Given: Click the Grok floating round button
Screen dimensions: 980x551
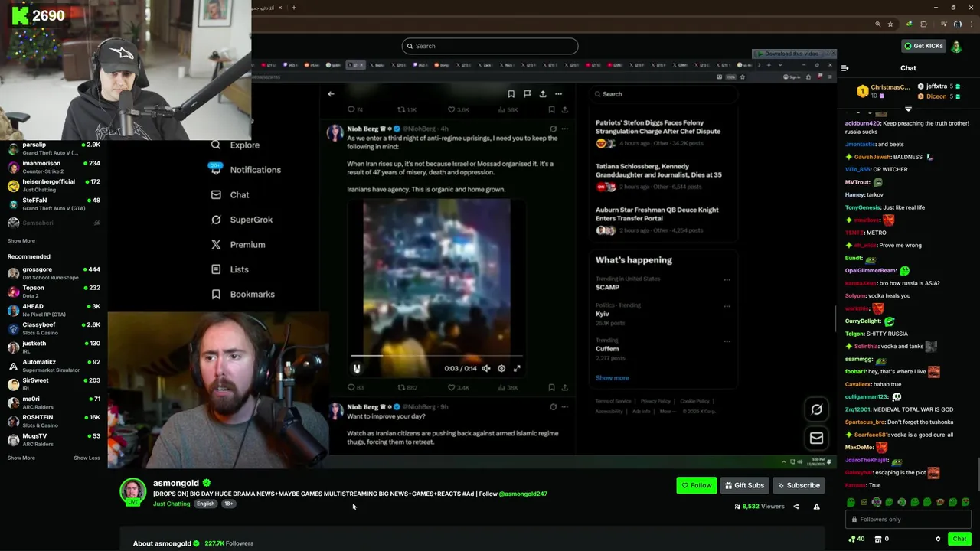Looking at the screenshot, I should coord(816,409).
